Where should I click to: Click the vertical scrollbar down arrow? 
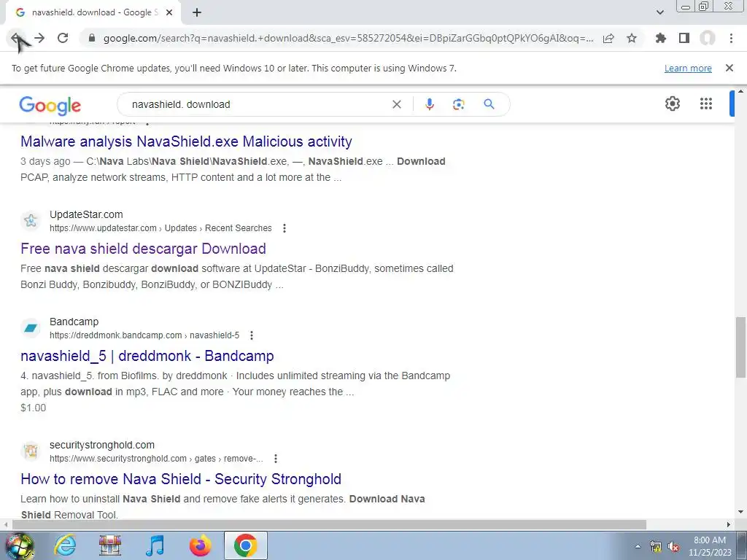(x=740, y=513)
